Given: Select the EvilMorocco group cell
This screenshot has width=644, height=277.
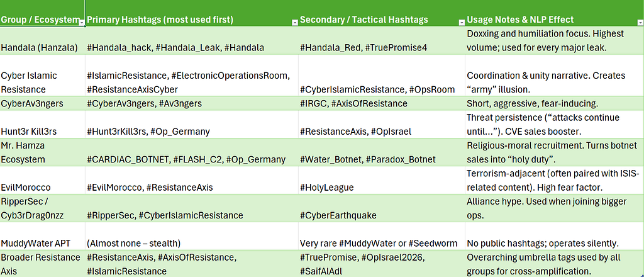Looking at the screenshot, I should 43,181.
